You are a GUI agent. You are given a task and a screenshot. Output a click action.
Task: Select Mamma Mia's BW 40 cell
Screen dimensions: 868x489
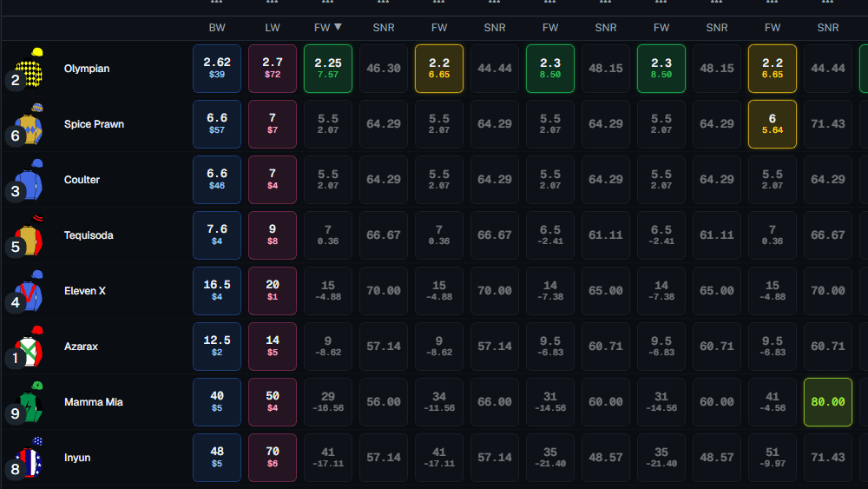(217, 402)
